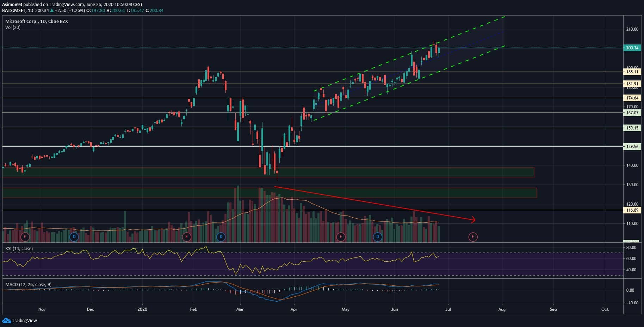Select the RSI (14, close) indicator label
Viewport: 644px width, 327px height.
pyautogui.click(x=19, y=249)
